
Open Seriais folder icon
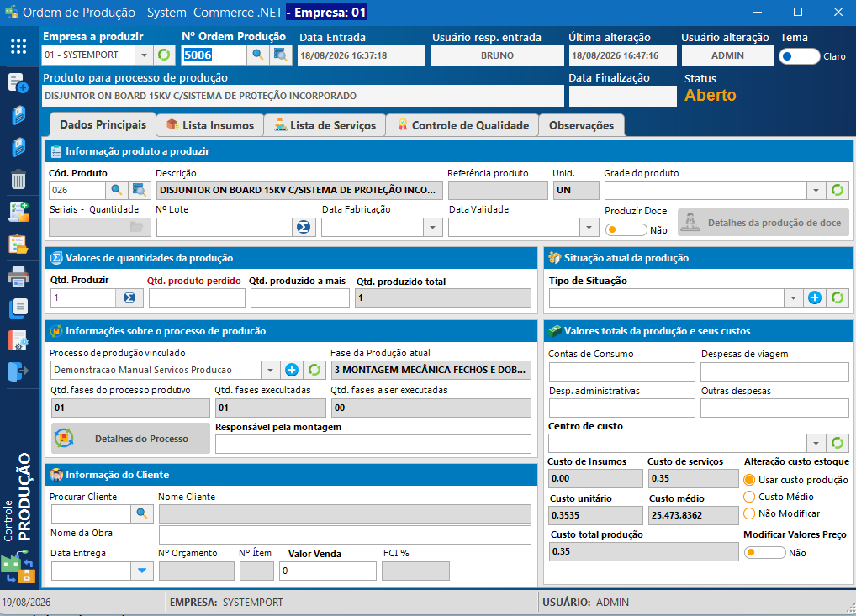click(136, 227)
